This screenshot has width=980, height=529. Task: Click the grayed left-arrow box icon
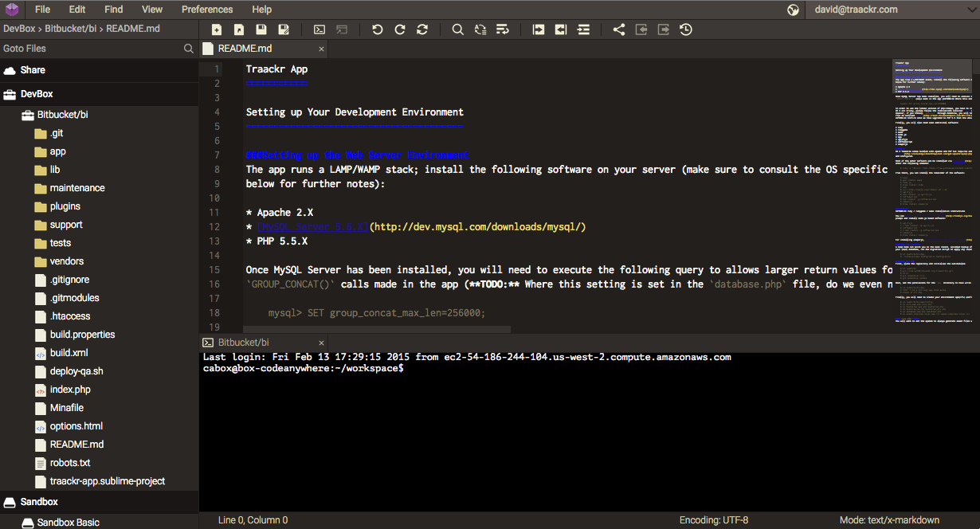point(641,29)
